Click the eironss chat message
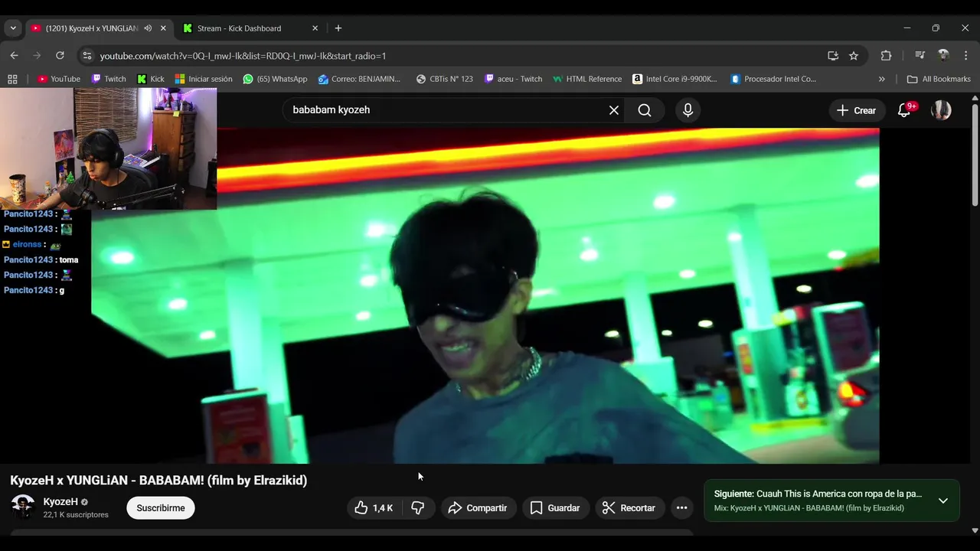 coord(31,244)
